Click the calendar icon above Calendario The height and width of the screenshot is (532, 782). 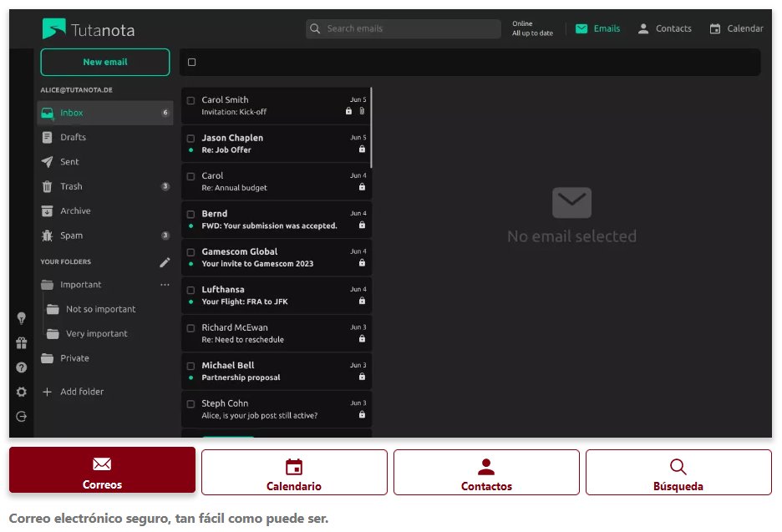pos(294,467)
